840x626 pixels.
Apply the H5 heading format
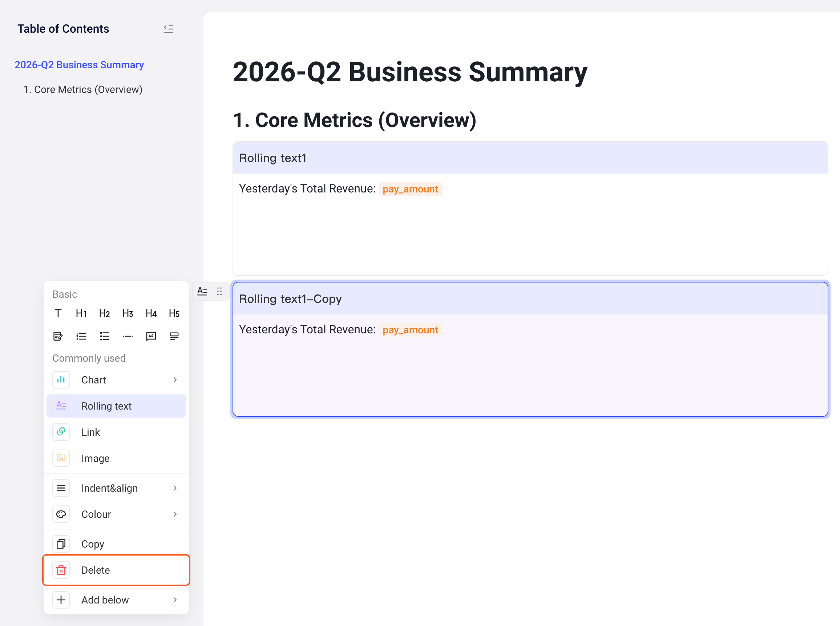(174, 313)
